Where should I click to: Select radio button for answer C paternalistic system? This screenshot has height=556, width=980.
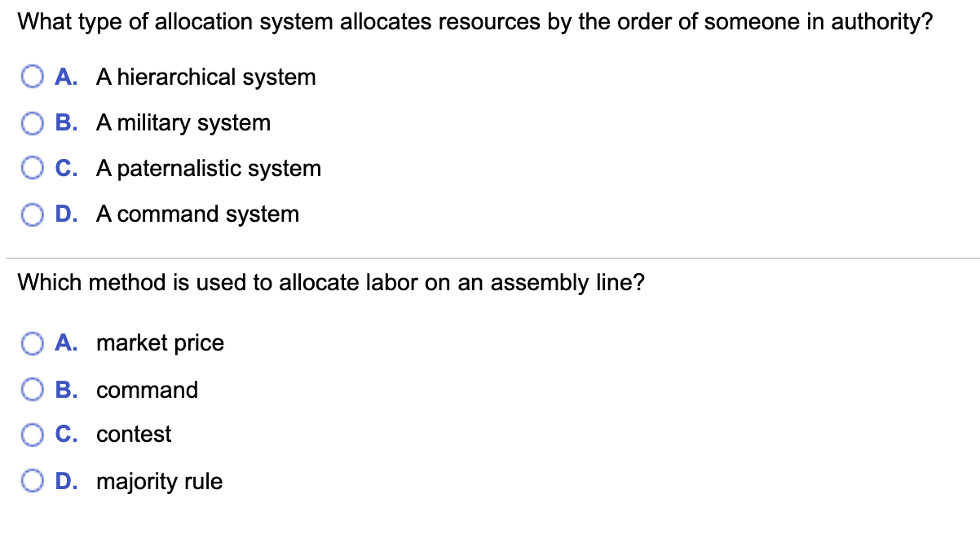coord(33,168)
